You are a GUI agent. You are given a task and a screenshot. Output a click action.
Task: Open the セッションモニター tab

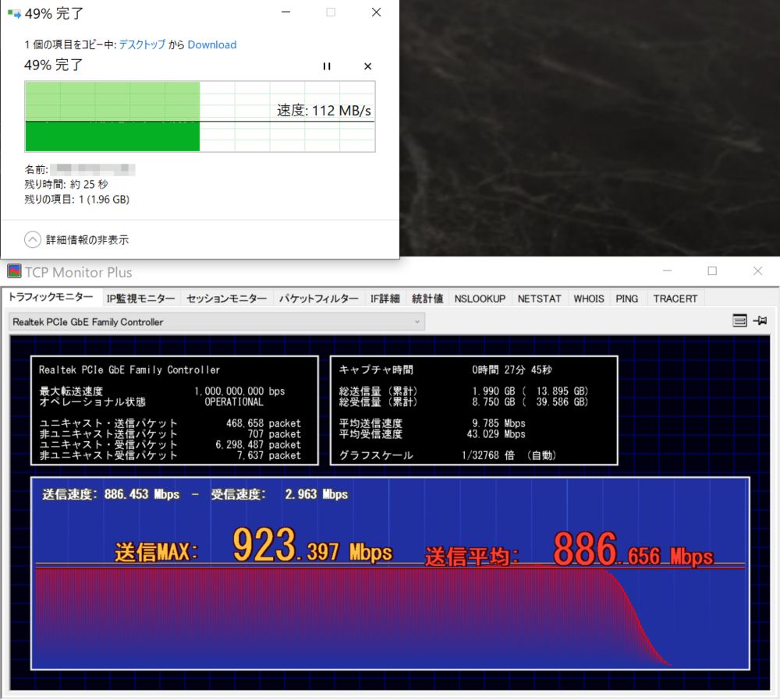(x=227, y=299)
